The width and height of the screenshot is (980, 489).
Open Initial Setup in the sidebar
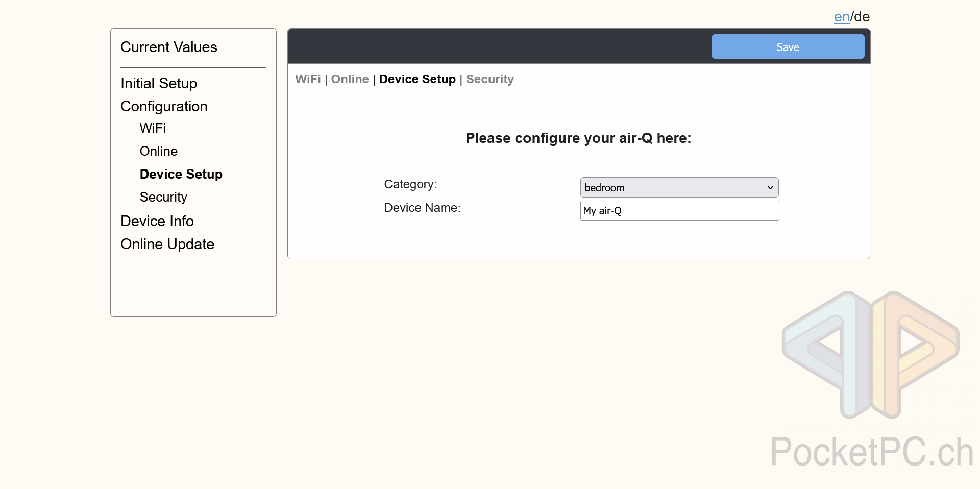point(159,83)
